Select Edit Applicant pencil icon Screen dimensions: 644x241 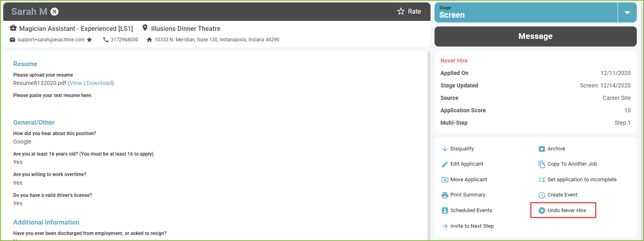(445, 164)
